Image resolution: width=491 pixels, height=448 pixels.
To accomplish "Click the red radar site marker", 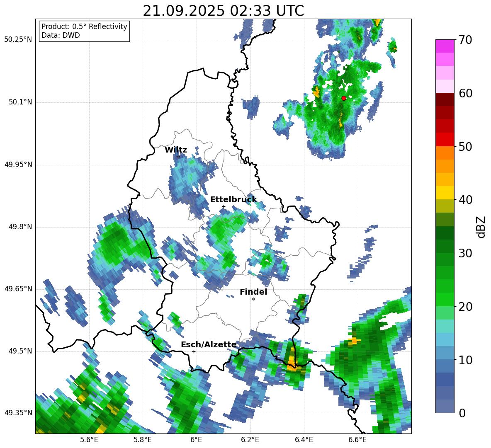I will point(344,98).
